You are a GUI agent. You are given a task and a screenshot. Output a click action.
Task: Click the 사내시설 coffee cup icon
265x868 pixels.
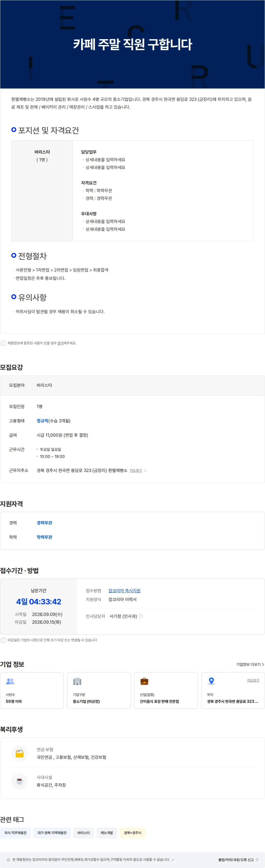click(x=20, y=781)
